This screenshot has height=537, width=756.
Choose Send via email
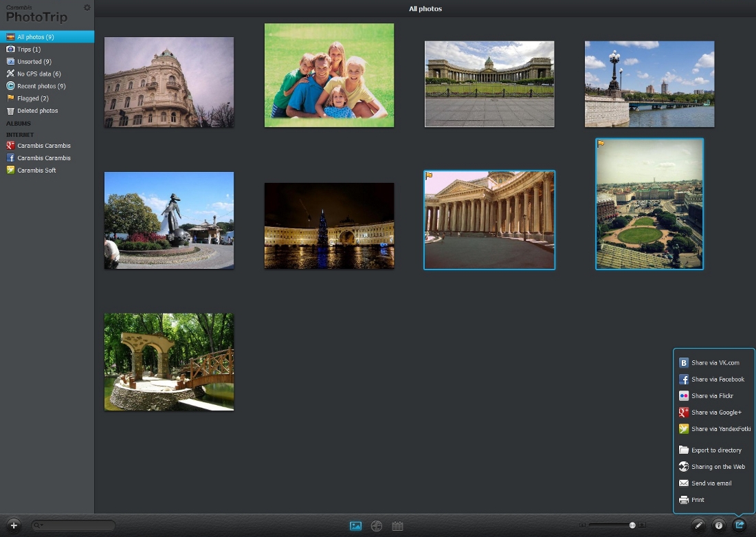click(x=711, y=483)
